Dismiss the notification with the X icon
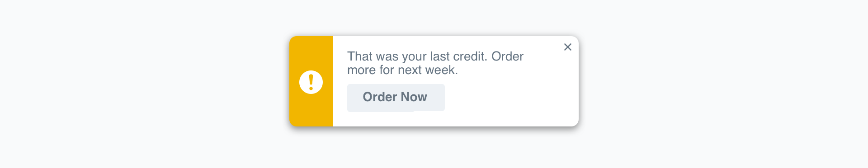The width and height of the screenshot is (868, 168). pos(568,47)
